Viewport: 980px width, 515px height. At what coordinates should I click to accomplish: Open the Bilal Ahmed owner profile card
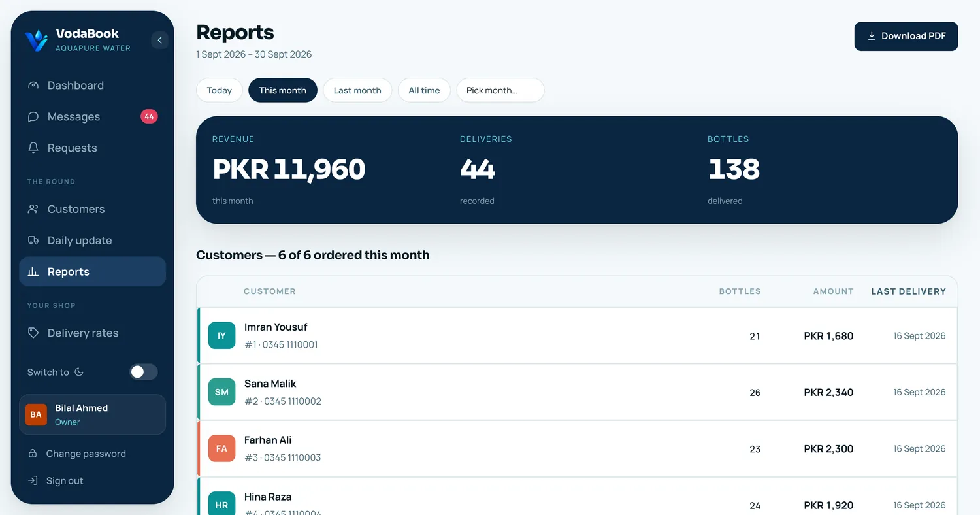(x=93, y=414)
